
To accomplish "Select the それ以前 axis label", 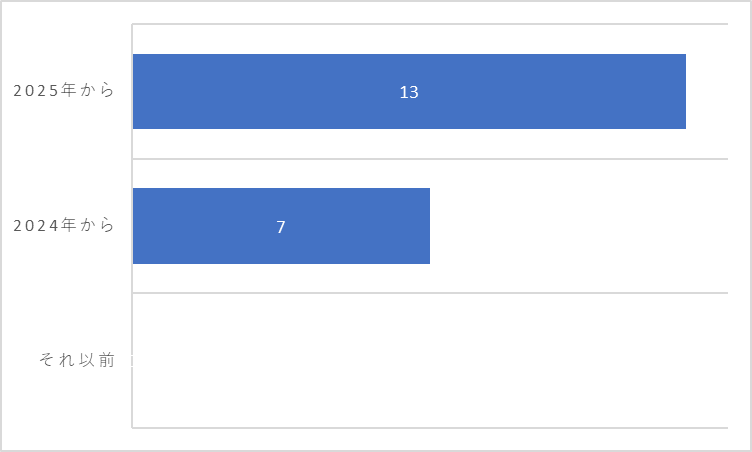I will coord(77,359).
